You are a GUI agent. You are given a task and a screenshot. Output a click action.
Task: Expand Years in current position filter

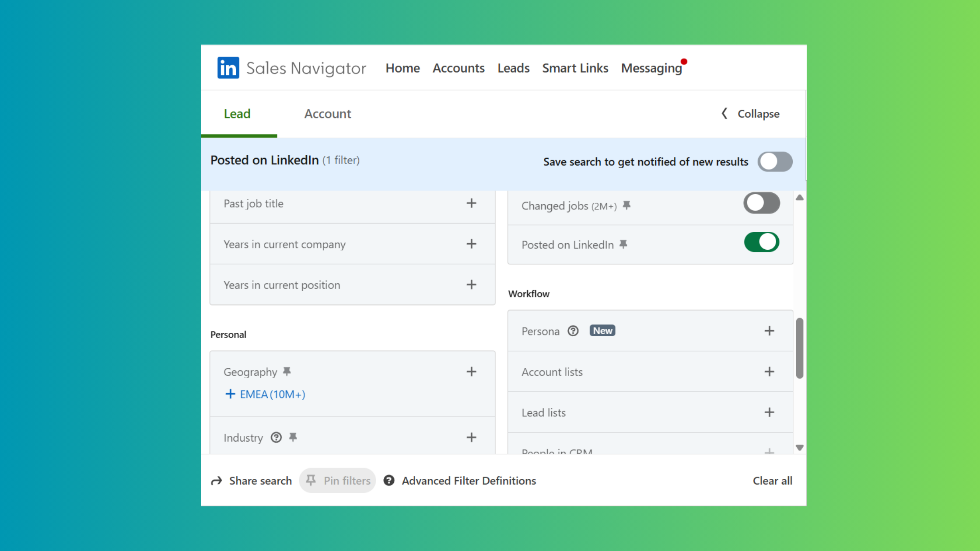471,285
